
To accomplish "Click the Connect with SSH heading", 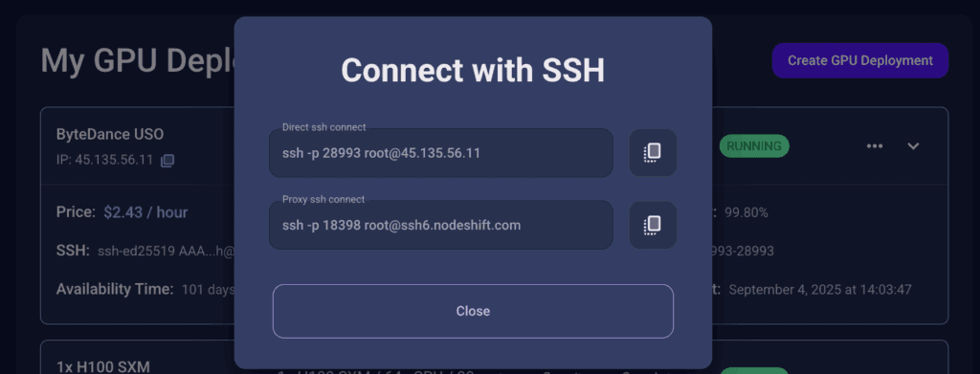I will coord(473,71).
